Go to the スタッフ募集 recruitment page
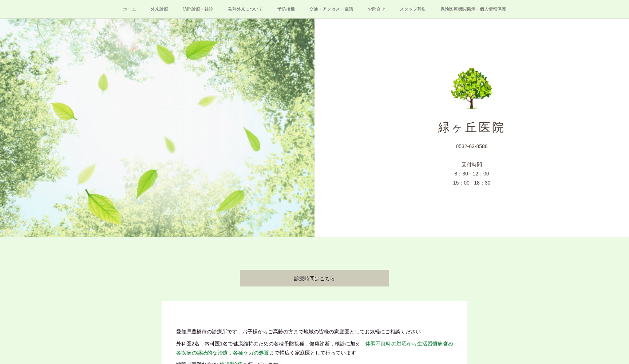This screenshot has height=364, width=629. (x=412, y=9)
